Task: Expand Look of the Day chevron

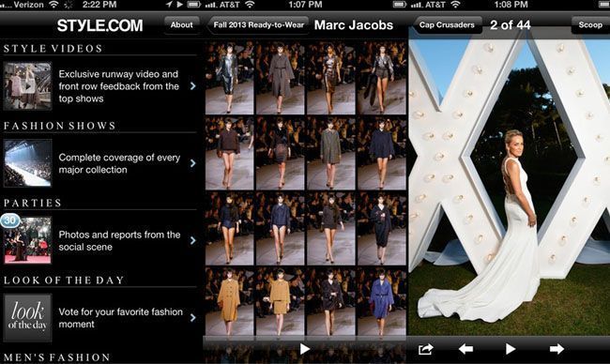Action: (x=193, y=318)
